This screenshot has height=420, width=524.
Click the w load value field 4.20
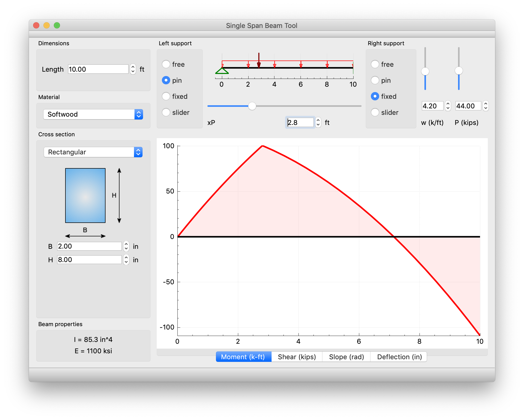pyautogui.click(x=432, y=106)
